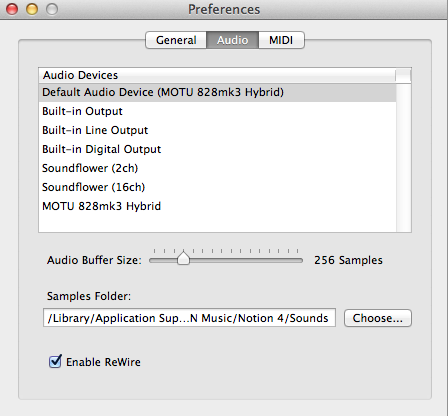Click the Samples Folder path field
Image resolution: width=448 pixels, height=416 pixels.
pos(189,318)
